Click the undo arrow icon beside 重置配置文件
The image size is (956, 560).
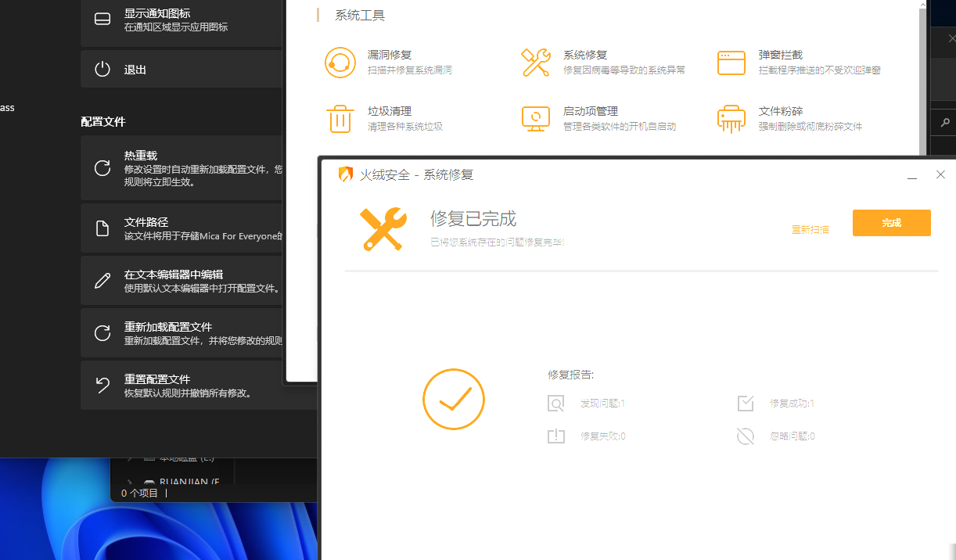(102, 385)
